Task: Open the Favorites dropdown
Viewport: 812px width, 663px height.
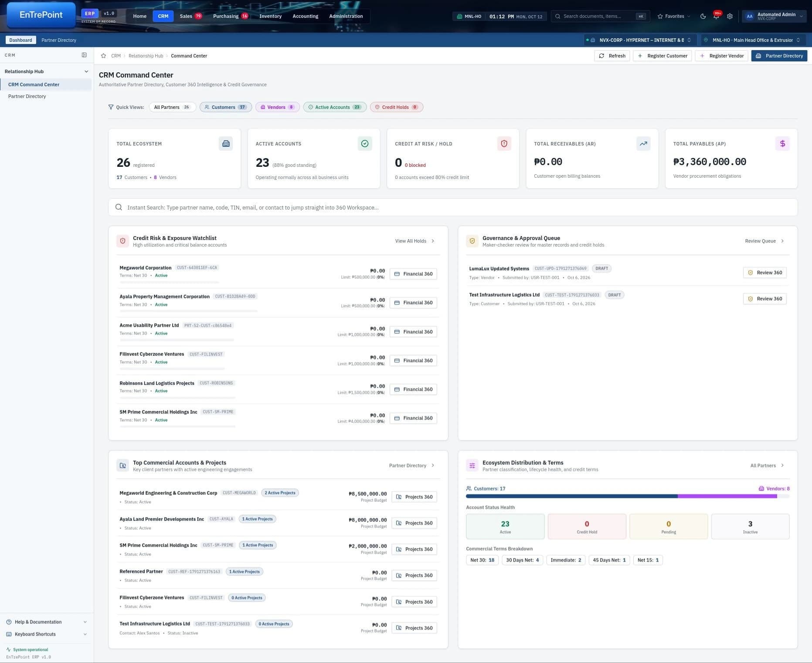Action: pyautogui.click(x=674, y=16)
